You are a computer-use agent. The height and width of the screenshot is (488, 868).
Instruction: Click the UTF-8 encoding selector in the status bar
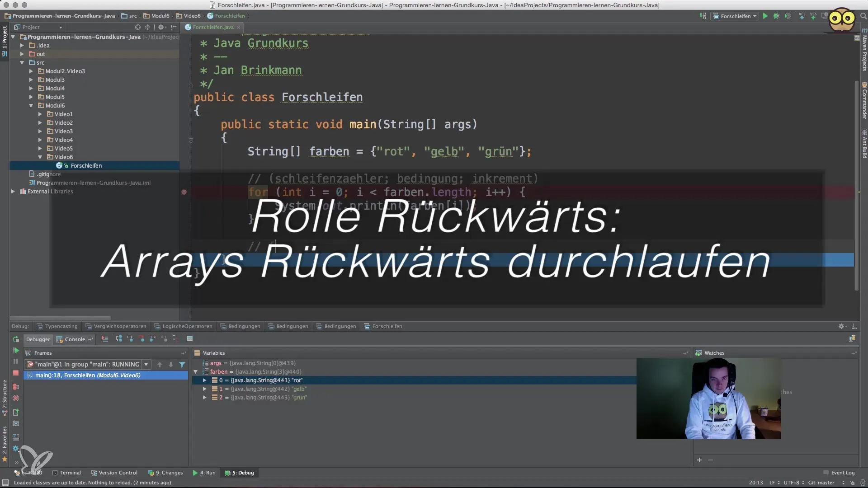pyautogui.click(x=794, y=483)
